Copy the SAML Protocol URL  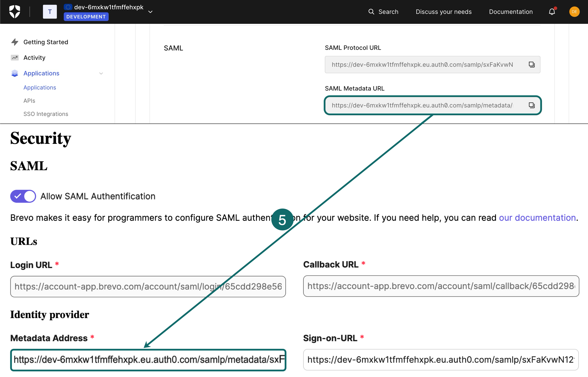click(x=532, y=64)
